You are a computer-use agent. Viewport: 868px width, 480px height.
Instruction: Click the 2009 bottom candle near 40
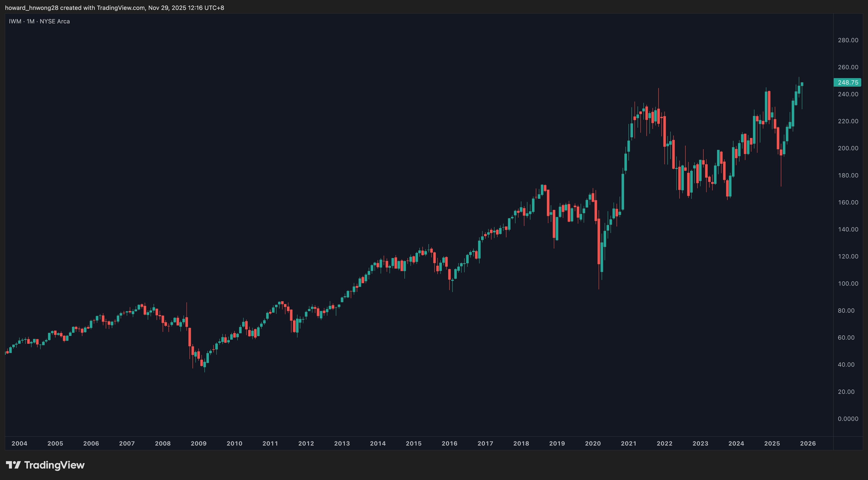click(205, 365)
